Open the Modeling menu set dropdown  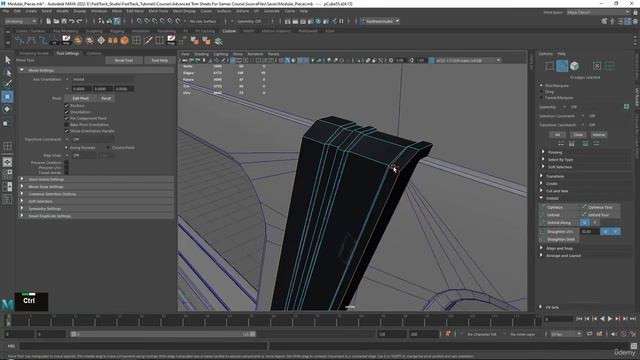(20, 21)
